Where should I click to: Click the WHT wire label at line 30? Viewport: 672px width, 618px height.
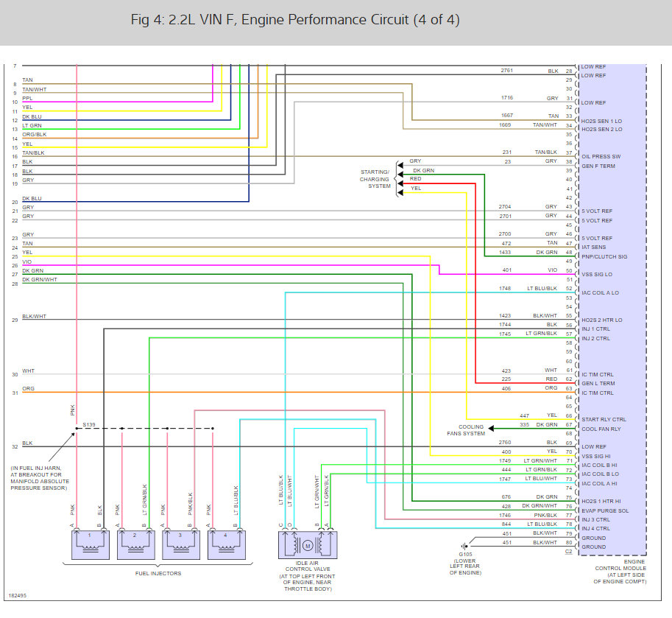tap(28, 371)
